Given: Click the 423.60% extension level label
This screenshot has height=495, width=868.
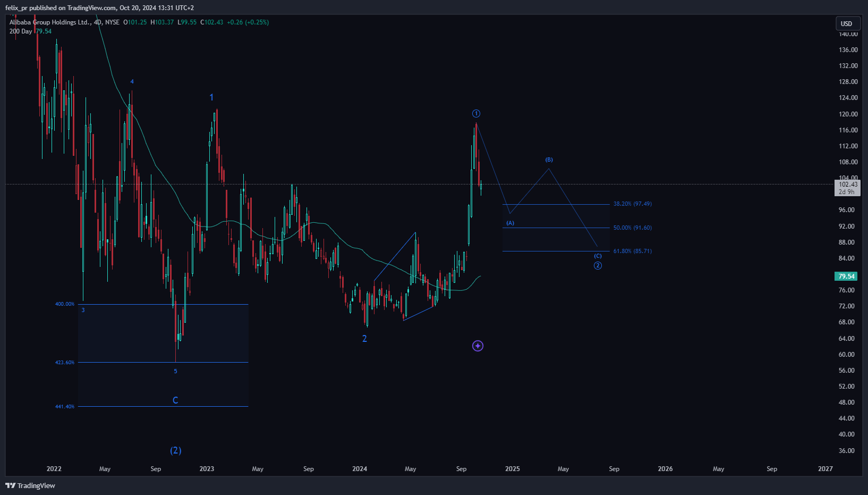Looking at the screenshot, I should tap(65, 362).
